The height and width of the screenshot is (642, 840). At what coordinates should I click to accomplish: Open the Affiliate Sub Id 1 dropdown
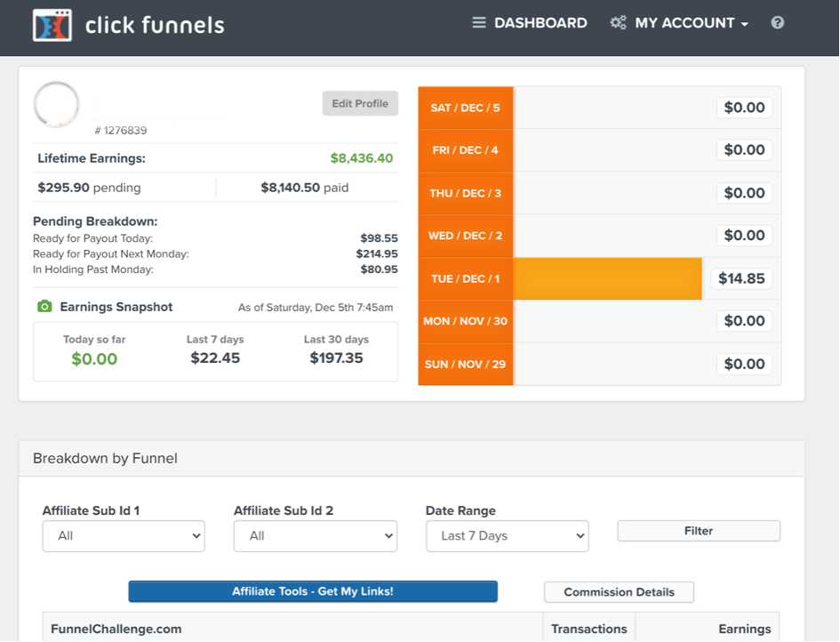(x=124, y=536)
